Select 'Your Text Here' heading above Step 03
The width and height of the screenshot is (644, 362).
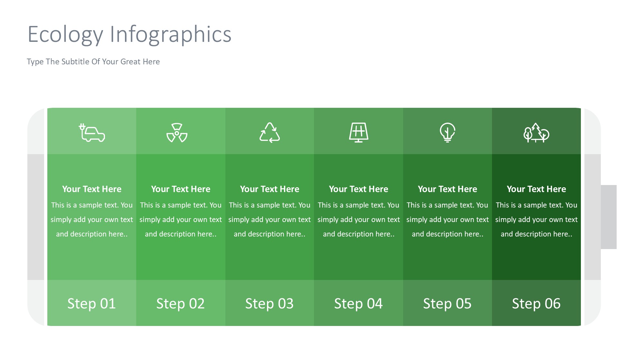pyautogui.click(x=270, y=189)
